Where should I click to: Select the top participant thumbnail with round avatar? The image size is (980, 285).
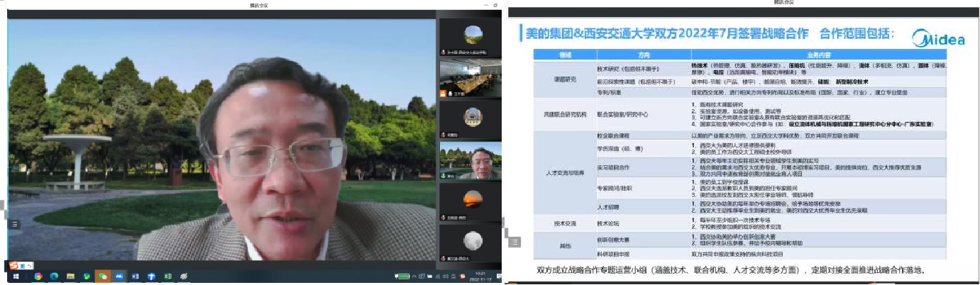point(473,37)
